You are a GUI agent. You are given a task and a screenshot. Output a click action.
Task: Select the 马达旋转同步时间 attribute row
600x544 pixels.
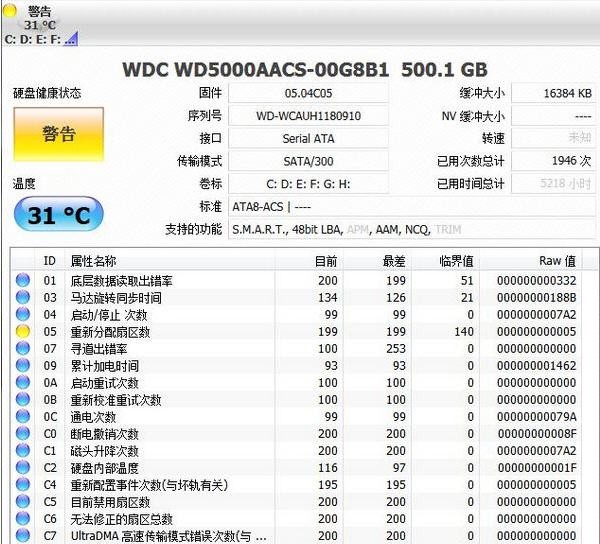pos(297,298)
